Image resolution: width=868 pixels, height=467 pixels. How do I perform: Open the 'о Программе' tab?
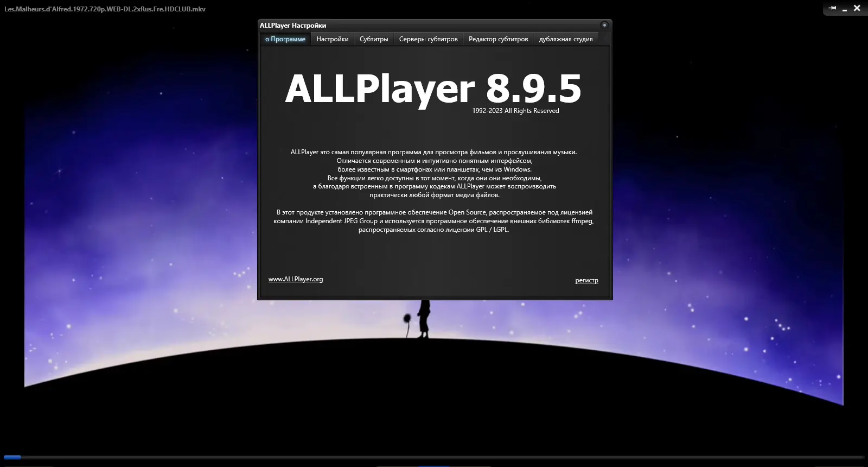point(285,39)
